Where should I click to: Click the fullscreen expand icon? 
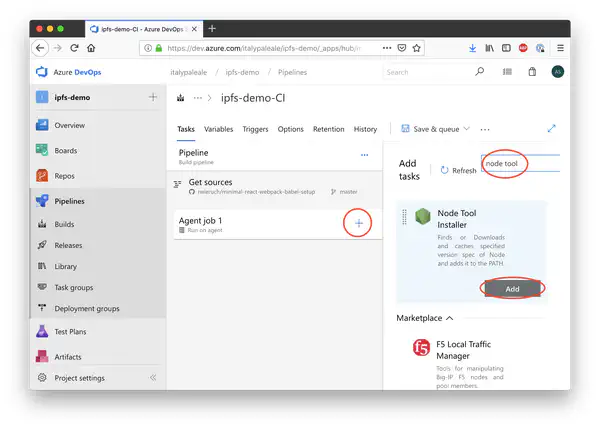click(x=551, y=129)
